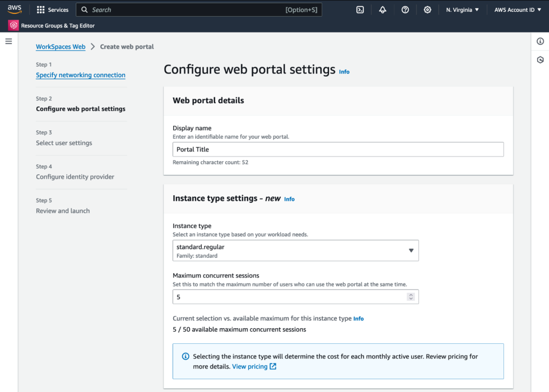Edit the Display name field
Image resolution: width=549 pixels, height=392 pixels.
click(338, 149)
